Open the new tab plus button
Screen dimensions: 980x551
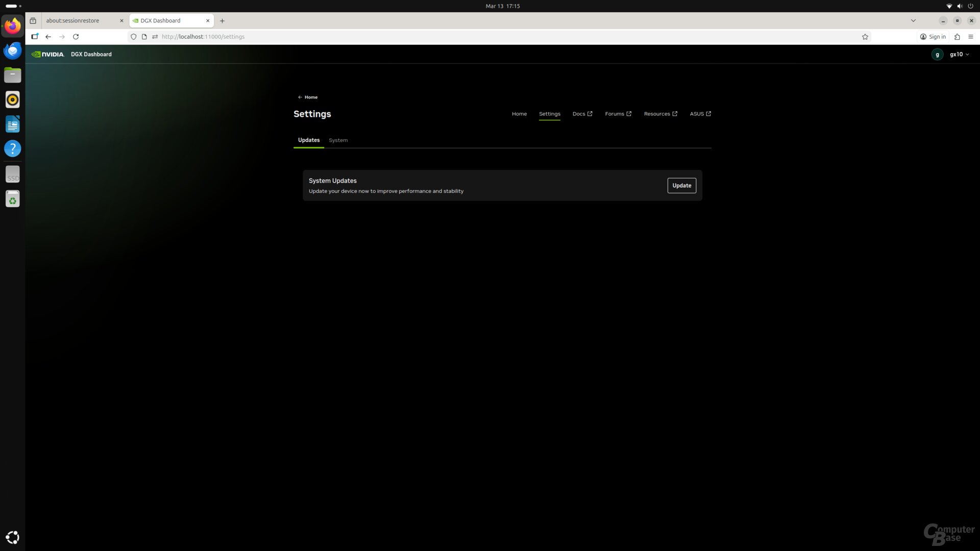tap(222, 21)
